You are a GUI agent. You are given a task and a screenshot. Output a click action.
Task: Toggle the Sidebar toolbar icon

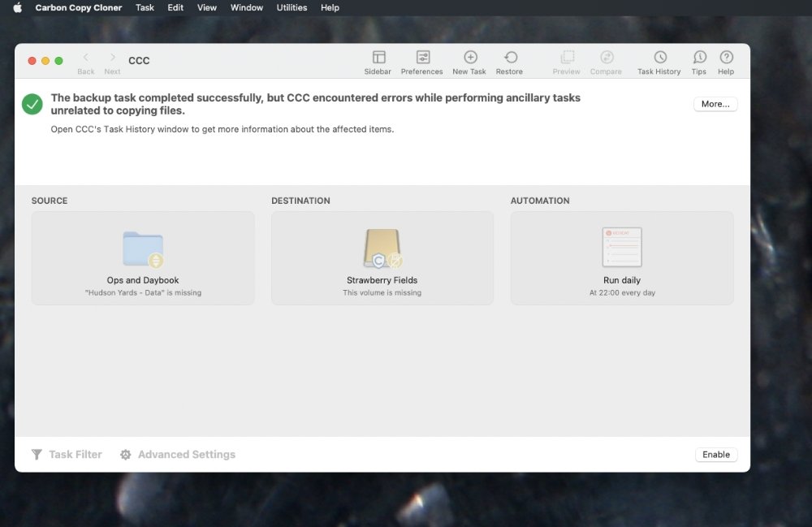click(x=378, y=57)
